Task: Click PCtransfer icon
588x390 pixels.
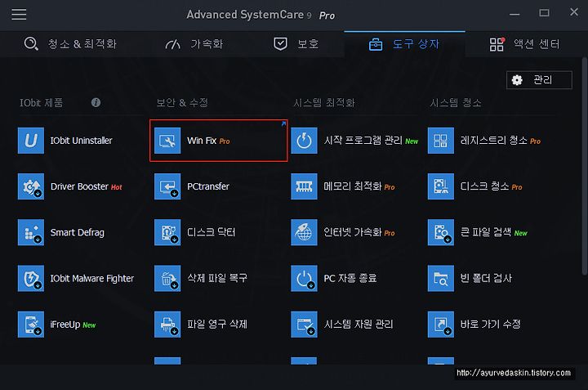Action: click(167, 186)
